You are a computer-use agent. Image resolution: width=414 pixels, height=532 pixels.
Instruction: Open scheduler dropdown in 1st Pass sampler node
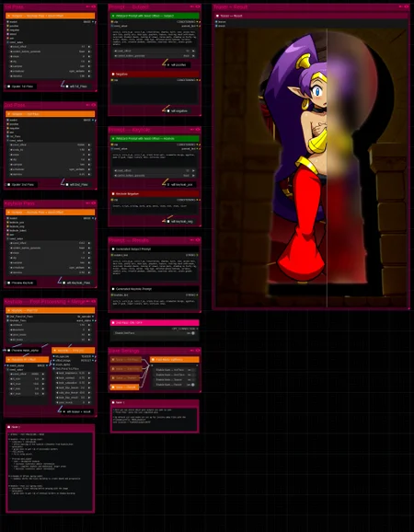tap(51, 71)
